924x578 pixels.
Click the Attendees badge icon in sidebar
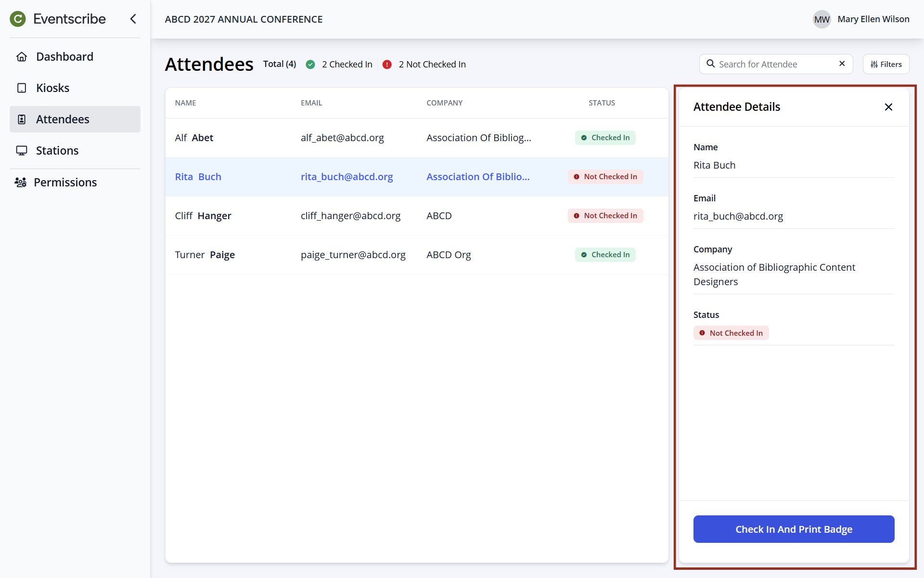point(22,119)
